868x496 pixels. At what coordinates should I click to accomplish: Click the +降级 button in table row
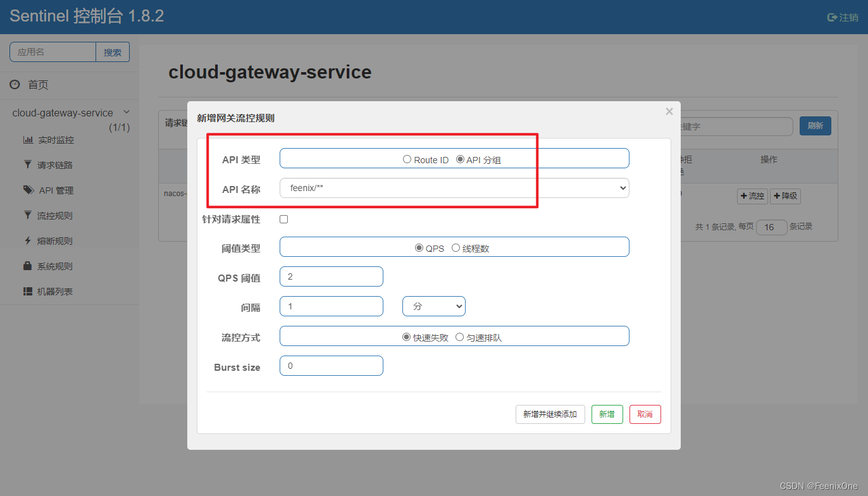785,196
